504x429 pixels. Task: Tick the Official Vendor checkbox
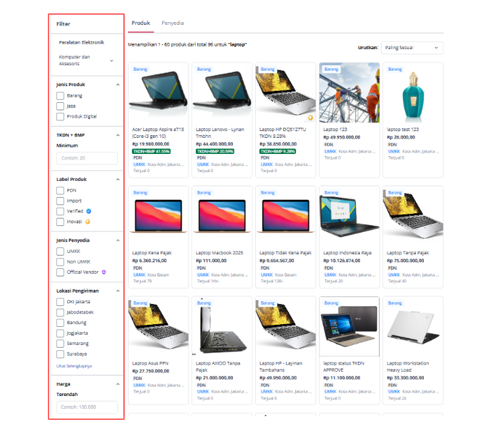[x=60, y=272]
